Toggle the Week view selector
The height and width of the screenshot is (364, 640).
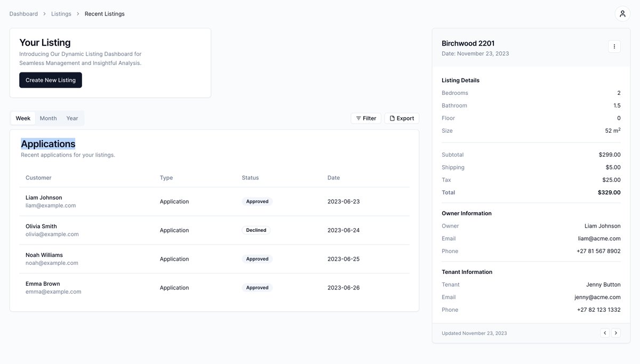pyautogui.click(x=23, y=118)
